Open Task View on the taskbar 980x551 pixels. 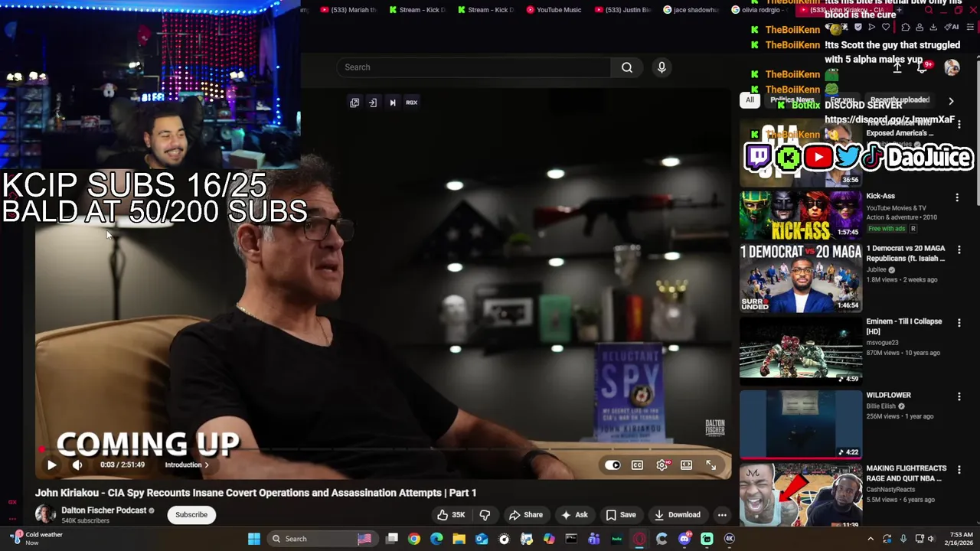[x=392, y=539]
